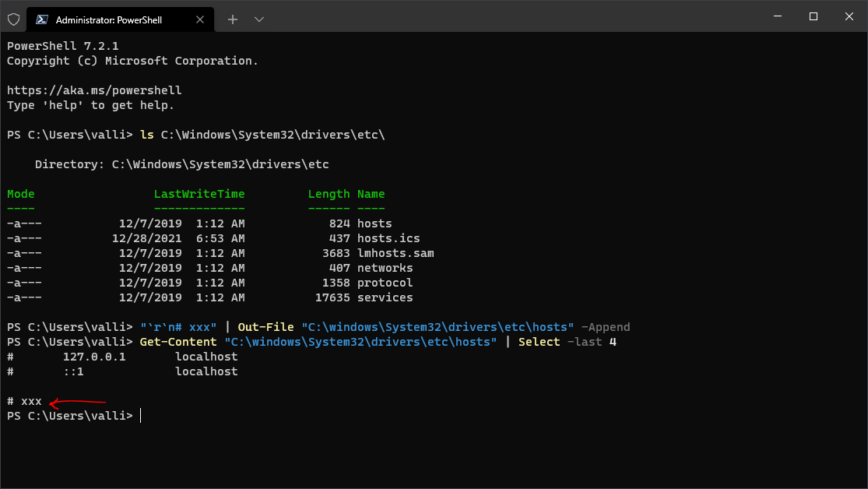Image resolution: width=868 pixels, height=489 pixels.
Task: Click the '::1' address in output
Action: [73, 371]
